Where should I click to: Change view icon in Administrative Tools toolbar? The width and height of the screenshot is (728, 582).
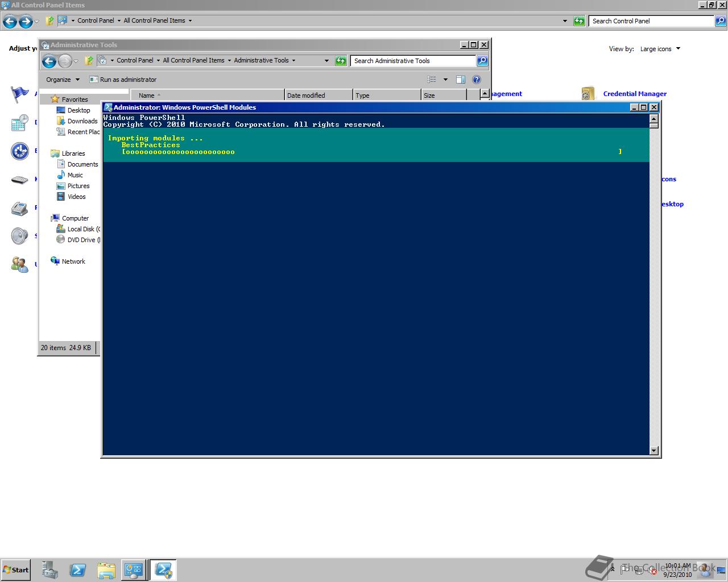(432, 80)
